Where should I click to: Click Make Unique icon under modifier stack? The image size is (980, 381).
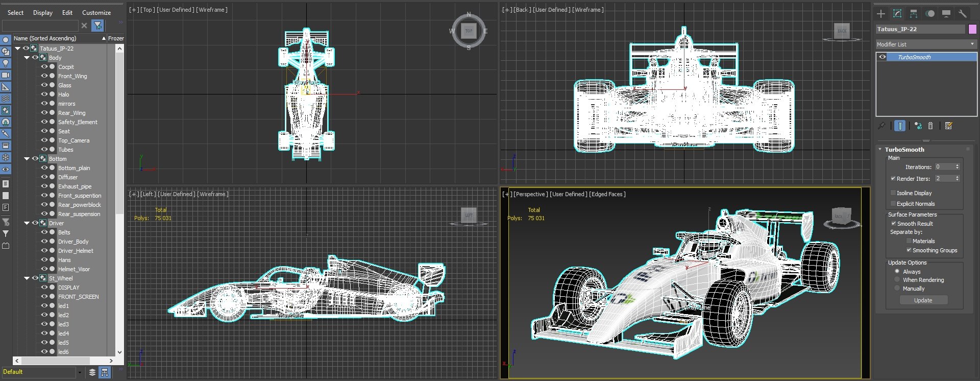918,126
